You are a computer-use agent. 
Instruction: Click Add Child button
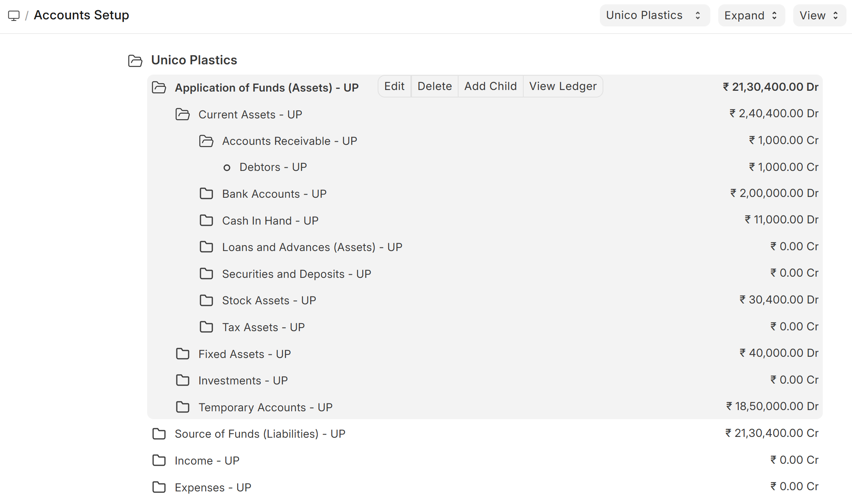point(491,86)
